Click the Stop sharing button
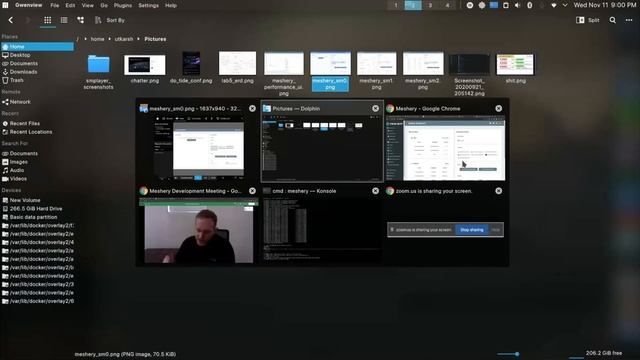The width and height of the screenshot is (640, 360). 471,230
